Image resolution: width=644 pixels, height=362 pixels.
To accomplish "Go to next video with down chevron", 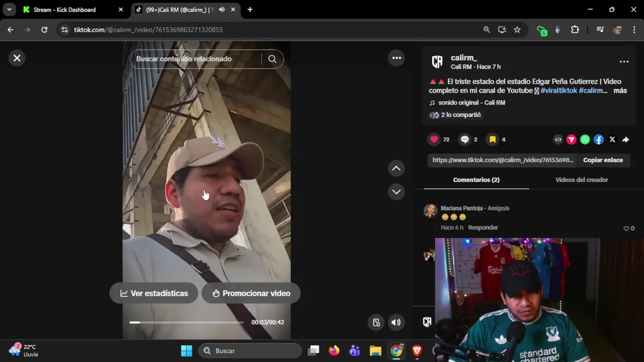I will (x=396, y=192).
